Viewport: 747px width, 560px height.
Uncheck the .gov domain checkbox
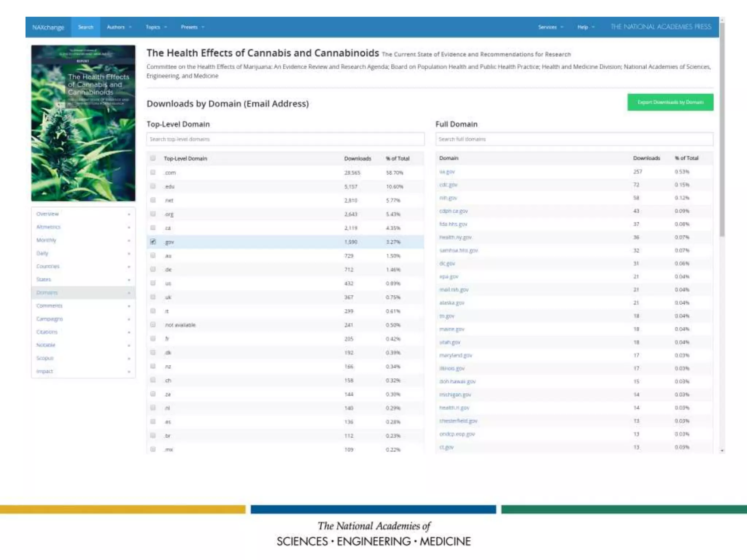coord(153,242)
